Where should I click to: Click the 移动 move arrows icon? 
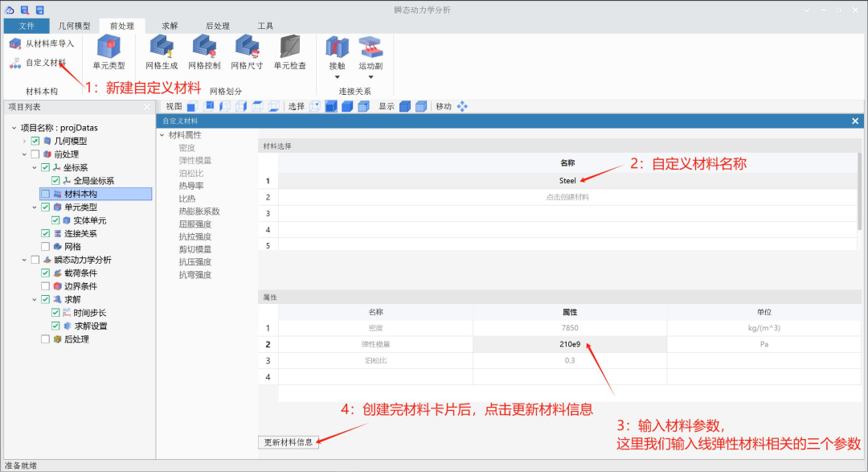[x=462, y=106]
